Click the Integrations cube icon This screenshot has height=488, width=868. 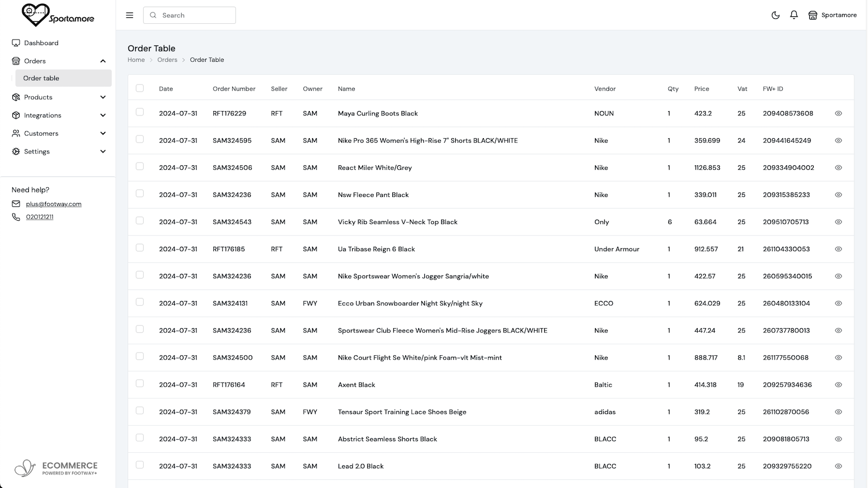pyautogui.click(x=16, y=115)
